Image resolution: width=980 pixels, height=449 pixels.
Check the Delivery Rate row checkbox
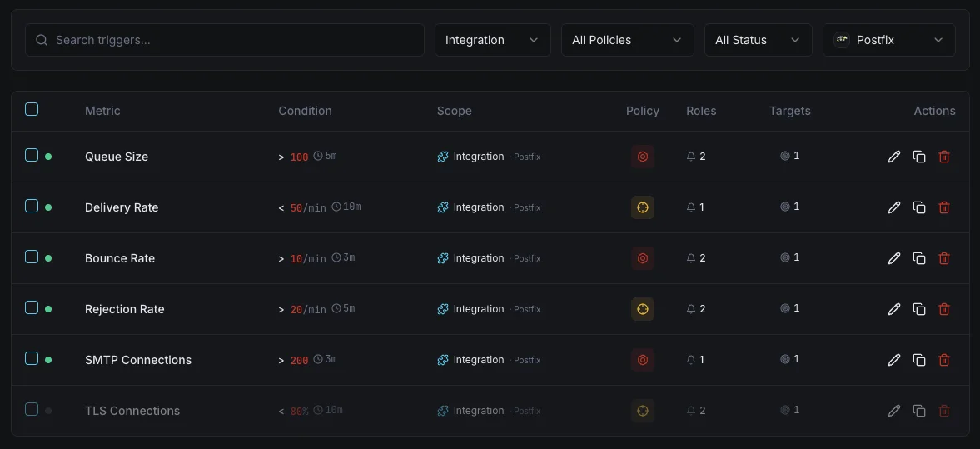click(x=32, y=206)
